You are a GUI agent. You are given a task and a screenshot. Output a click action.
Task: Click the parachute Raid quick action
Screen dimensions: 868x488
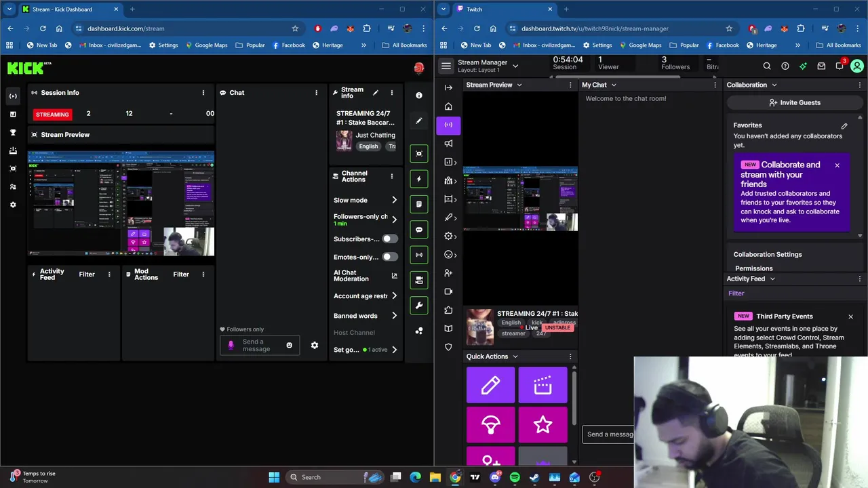490,425
